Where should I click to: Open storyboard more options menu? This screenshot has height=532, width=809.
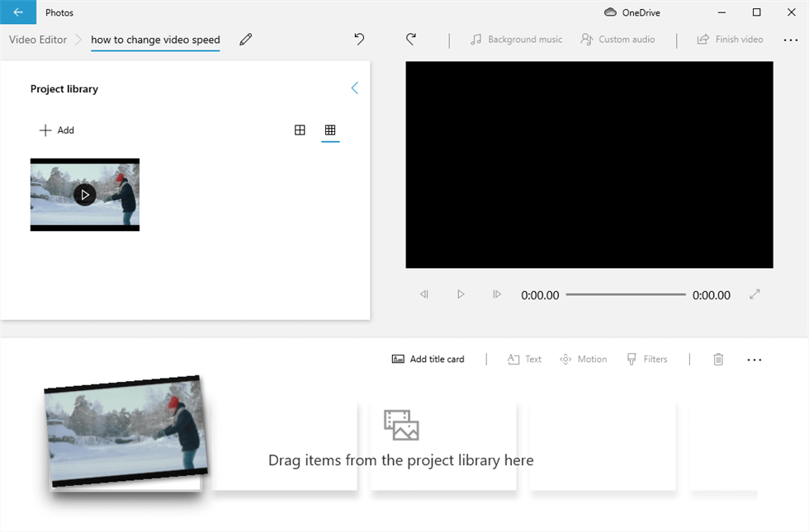755,360
